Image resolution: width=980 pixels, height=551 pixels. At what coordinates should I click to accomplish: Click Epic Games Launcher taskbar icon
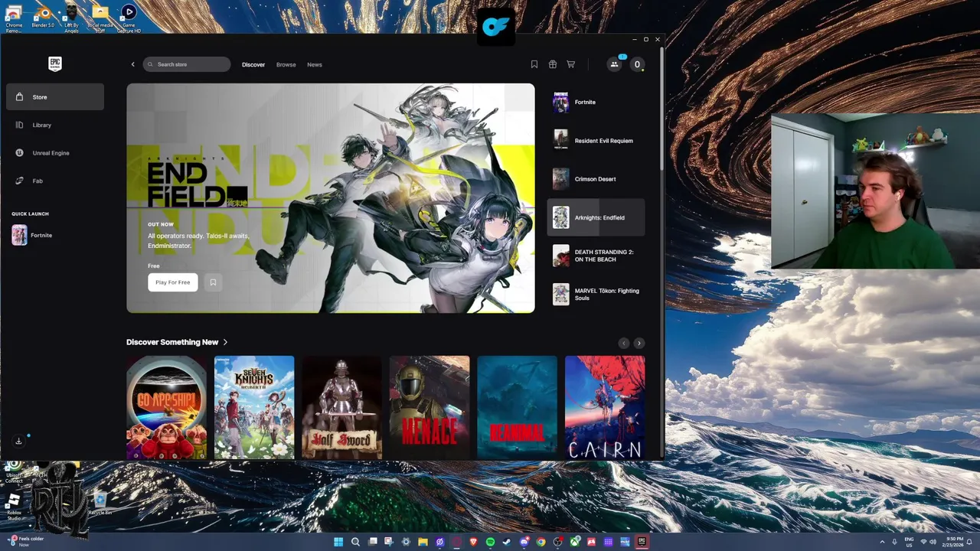click(x=642, y=542)
